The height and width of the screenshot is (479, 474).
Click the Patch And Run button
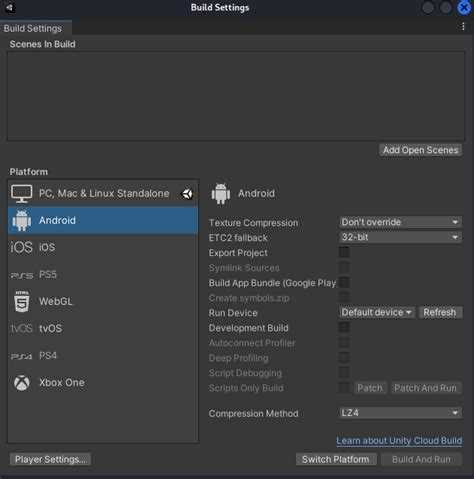[425, 388]
